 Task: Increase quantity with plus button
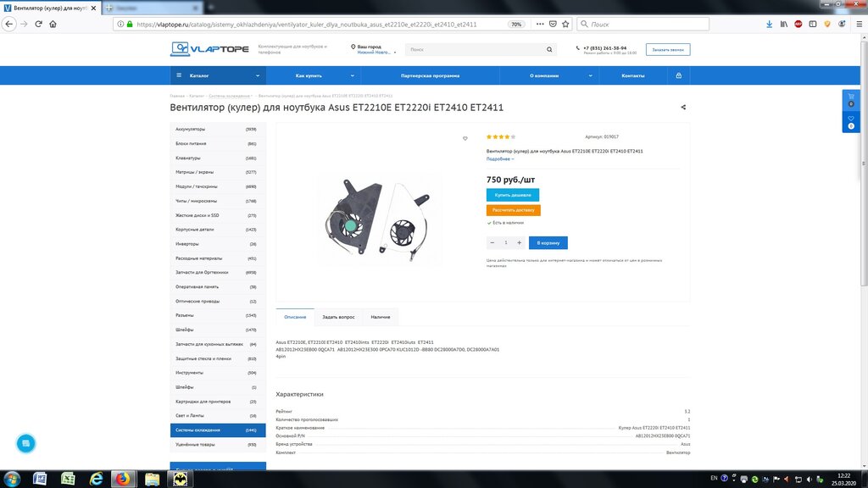520,243
